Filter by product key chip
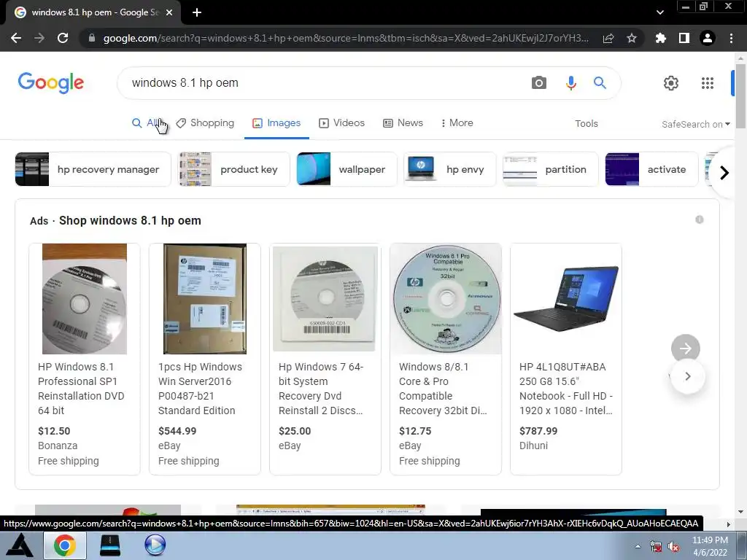 pos(233,169)
